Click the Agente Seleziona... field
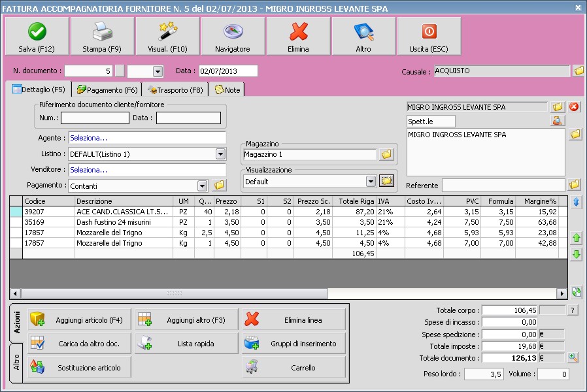 tap(147, 138)
